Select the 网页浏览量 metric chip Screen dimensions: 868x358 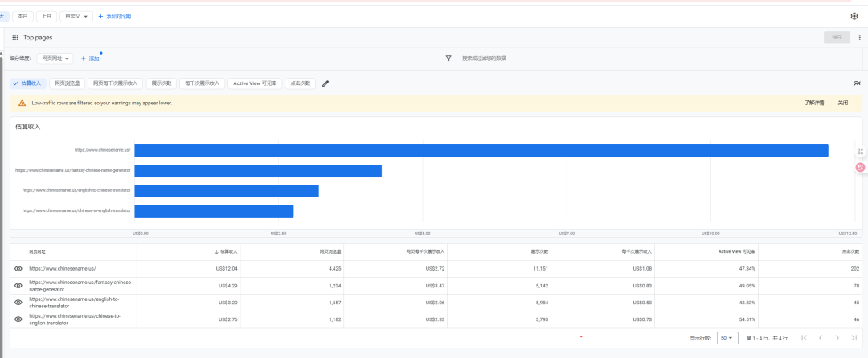(67, 83)
